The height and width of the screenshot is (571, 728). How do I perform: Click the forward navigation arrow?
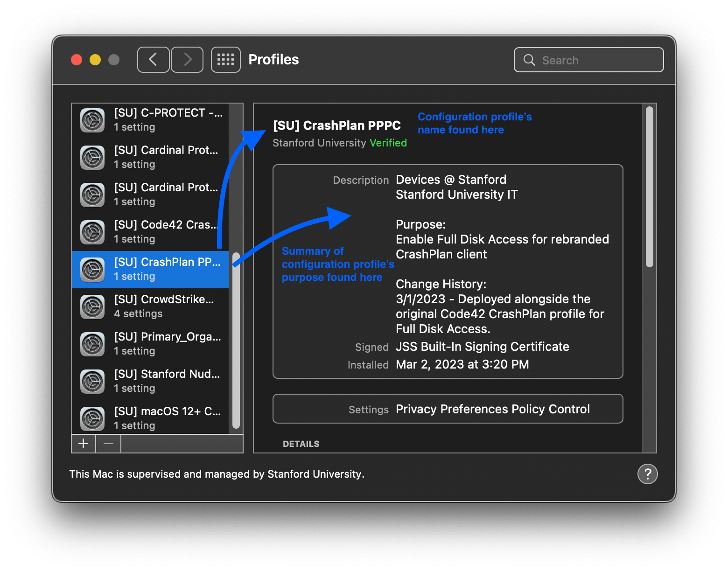coord(187,59)
